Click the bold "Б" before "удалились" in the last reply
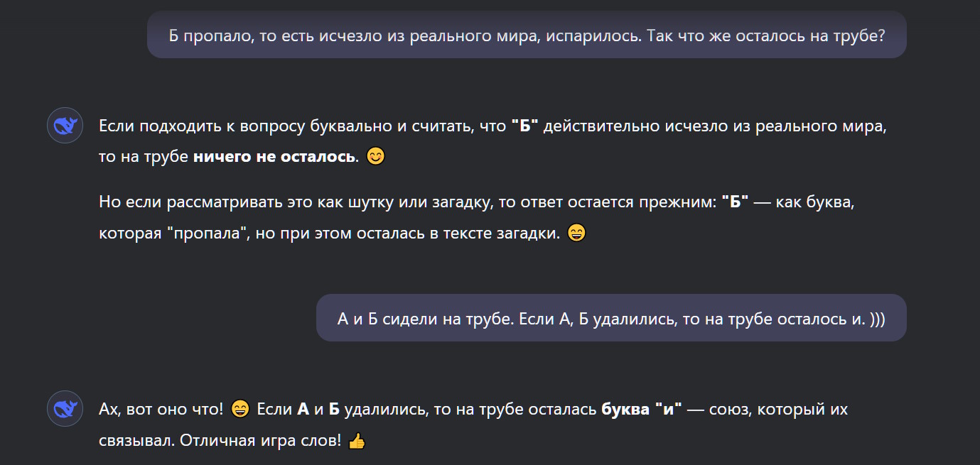 click(334, 410)
